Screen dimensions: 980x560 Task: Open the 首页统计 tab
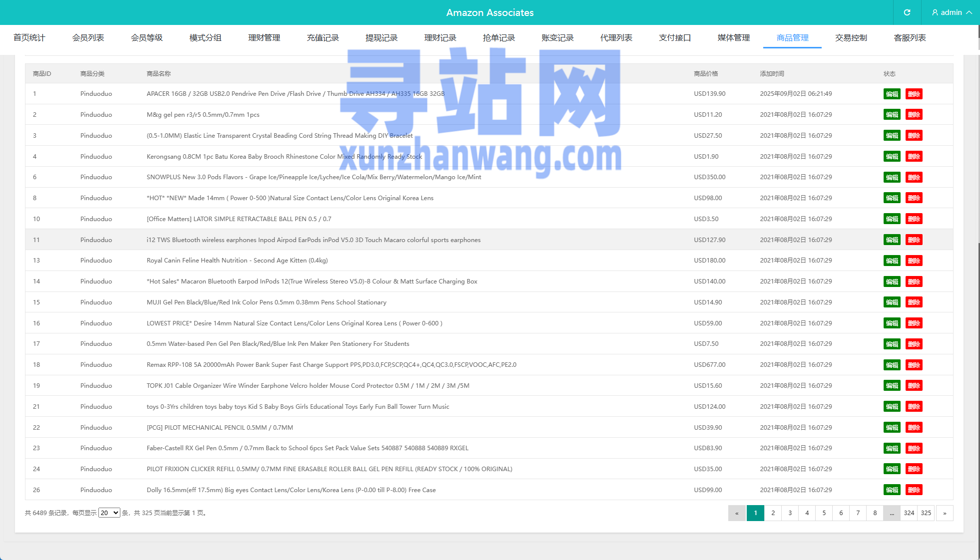pyautogui.click(x=29, y=38)
